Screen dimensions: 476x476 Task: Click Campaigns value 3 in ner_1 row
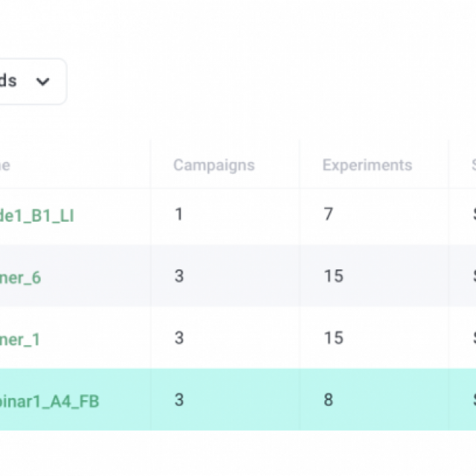(x=178, y=338)
